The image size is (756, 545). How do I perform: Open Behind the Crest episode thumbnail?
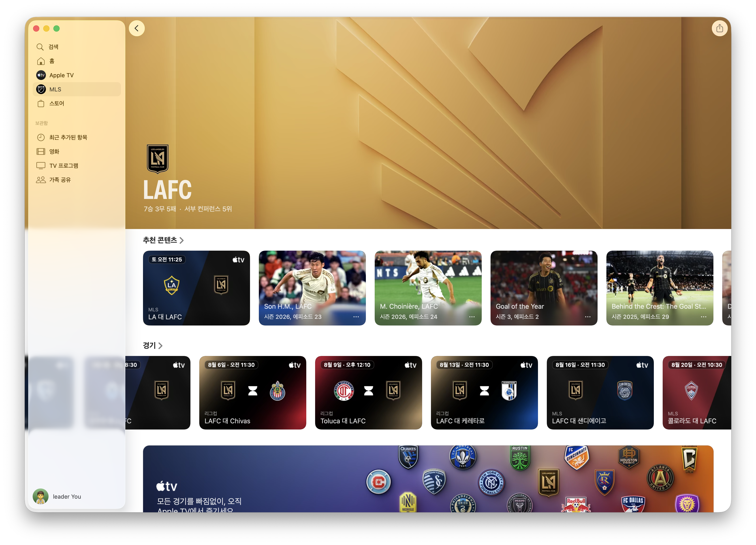(x=660, y=288)
